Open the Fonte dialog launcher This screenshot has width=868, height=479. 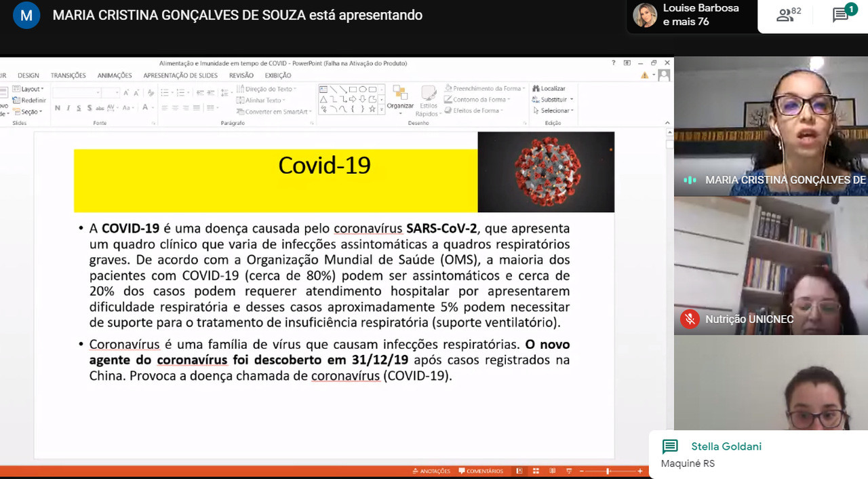coord(155,123)
